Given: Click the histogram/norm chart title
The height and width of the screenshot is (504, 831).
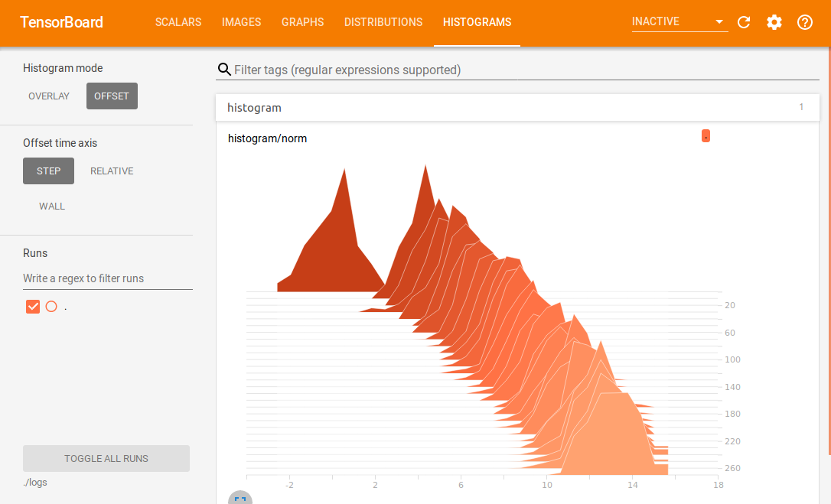Looking at the screenshot, I should (x=267, y=138).
